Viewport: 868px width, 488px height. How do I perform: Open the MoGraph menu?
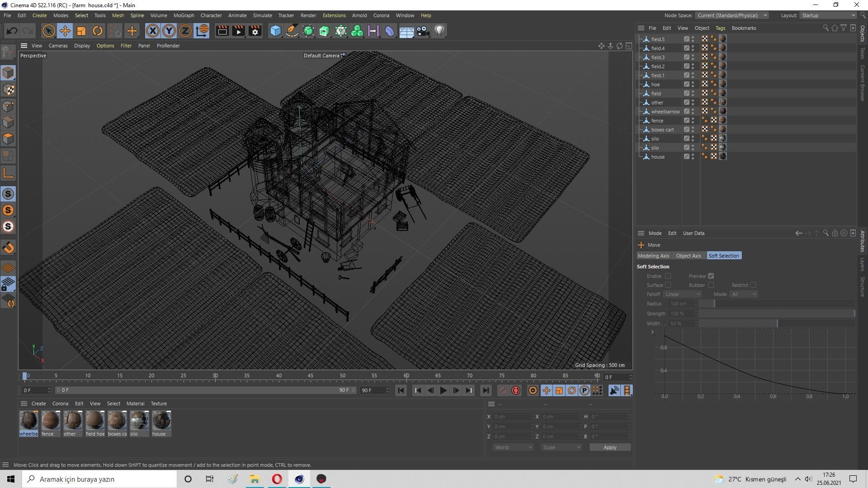pos(184,15)
